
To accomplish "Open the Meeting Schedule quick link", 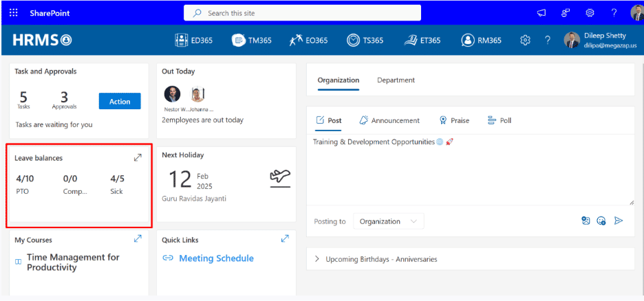I will (216, 258).
